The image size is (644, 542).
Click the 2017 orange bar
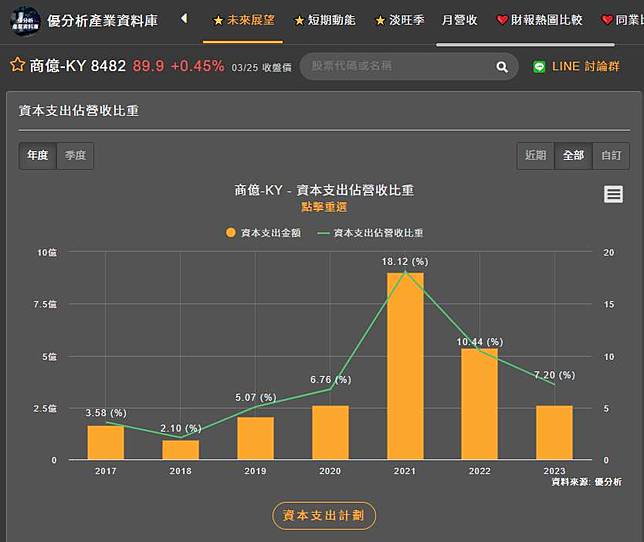pos(106,443)
